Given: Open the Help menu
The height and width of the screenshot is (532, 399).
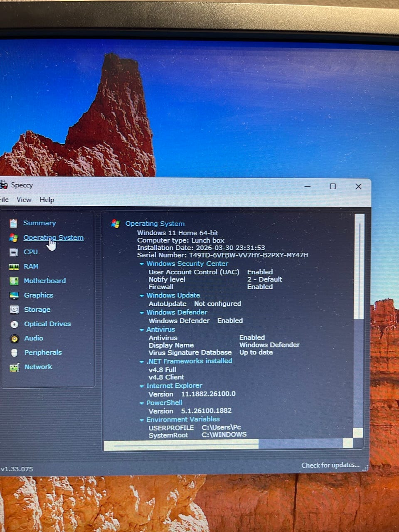Looking at the screenshot, I should point(47,199).
